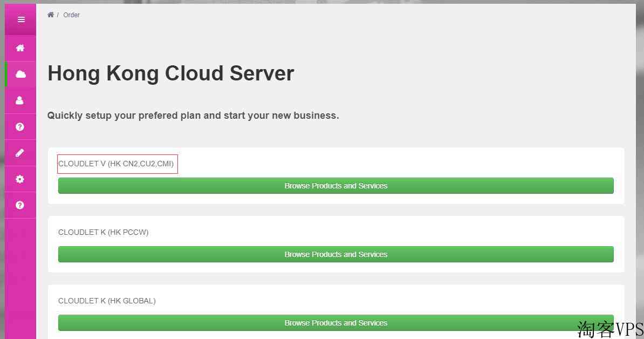Open the pencil edit icon in the sidebar

point(20,153)
